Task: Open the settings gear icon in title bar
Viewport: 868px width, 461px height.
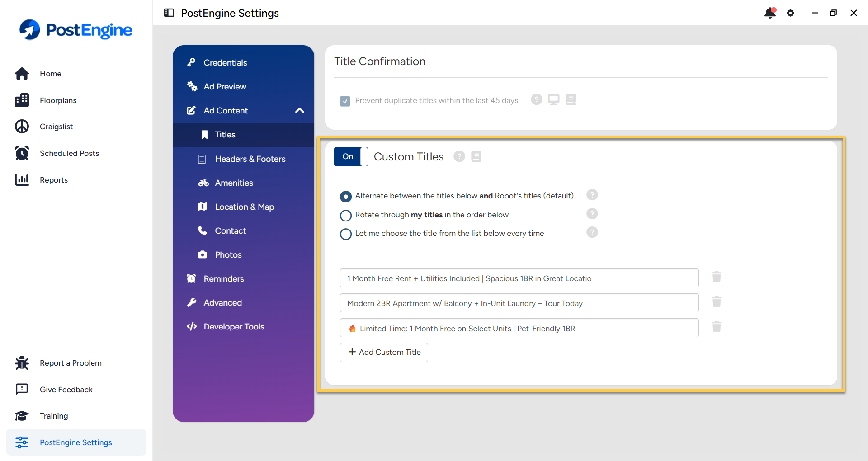Action: click(x=790, y=13)
